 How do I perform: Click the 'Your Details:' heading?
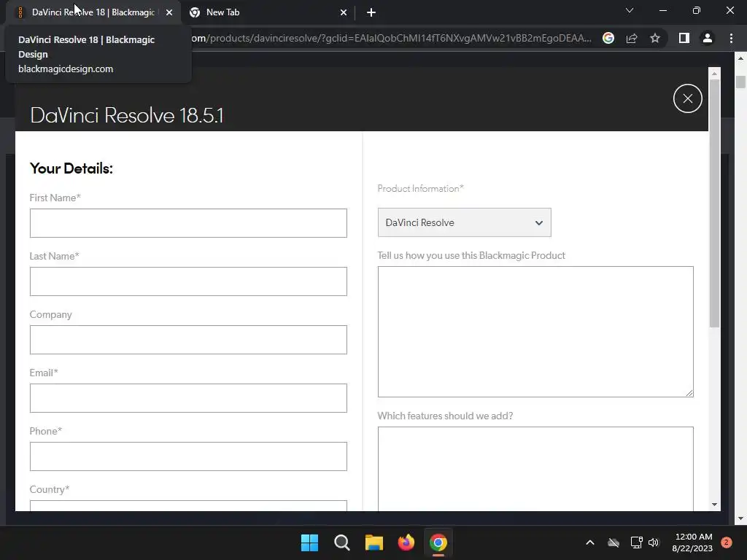click(71, 168)
